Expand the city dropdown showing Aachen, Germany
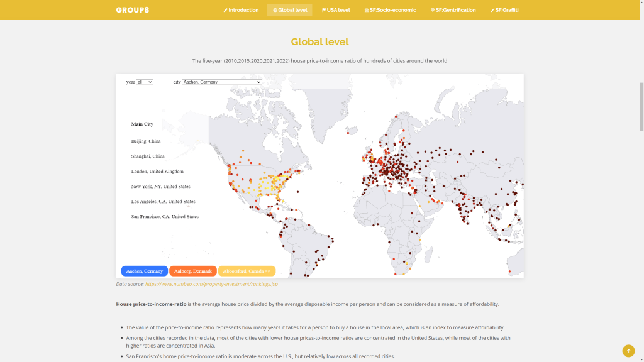The width and height of the screenshot is (644, 362). [221, 82]
